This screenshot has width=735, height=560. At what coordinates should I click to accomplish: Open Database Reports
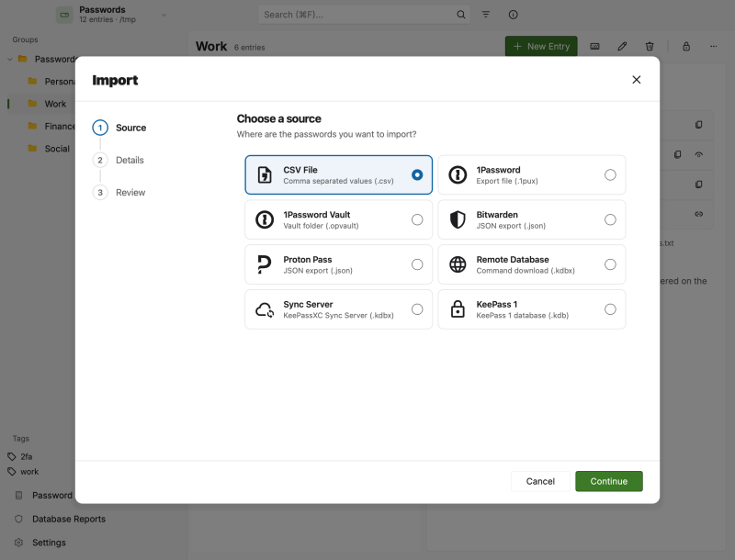[x=60, y=519]
